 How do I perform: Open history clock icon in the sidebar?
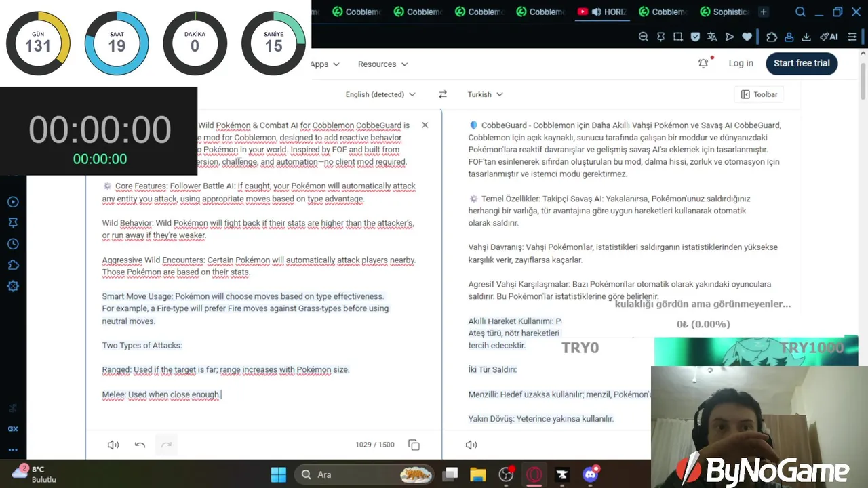(13, 244)
